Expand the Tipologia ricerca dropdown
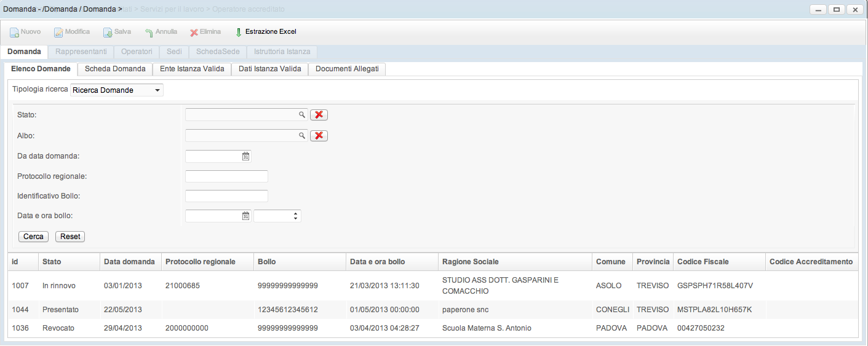Viewport: 868px width, 346px height. coord(157,90)
